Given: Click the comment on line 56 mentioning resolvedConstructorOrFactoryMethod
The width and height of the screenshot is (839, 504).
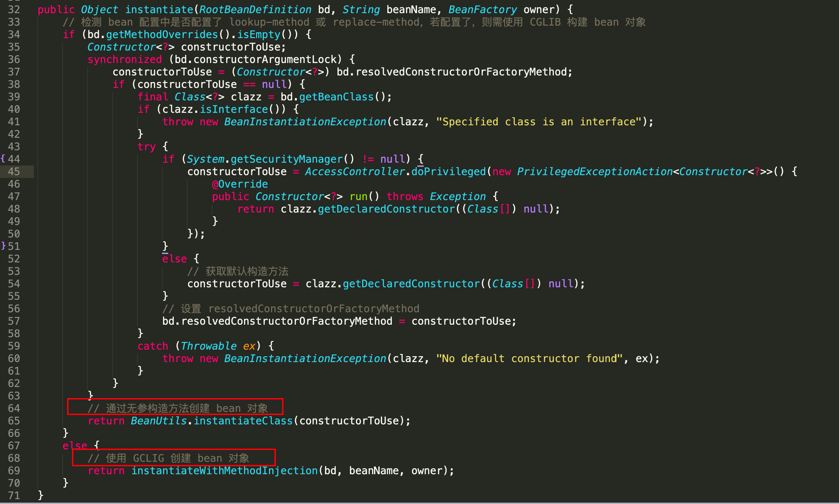Looking at the screenshot, I should [291, 308].
